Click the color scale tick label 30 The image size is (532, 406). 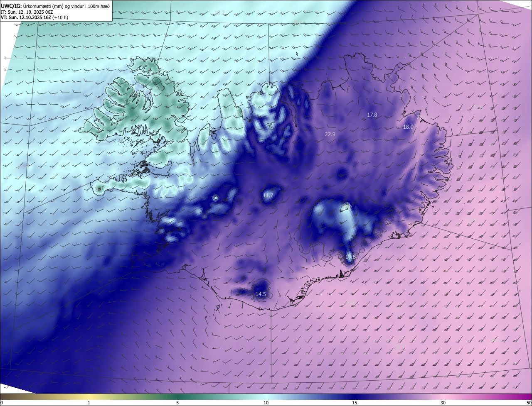click(443, 403)
